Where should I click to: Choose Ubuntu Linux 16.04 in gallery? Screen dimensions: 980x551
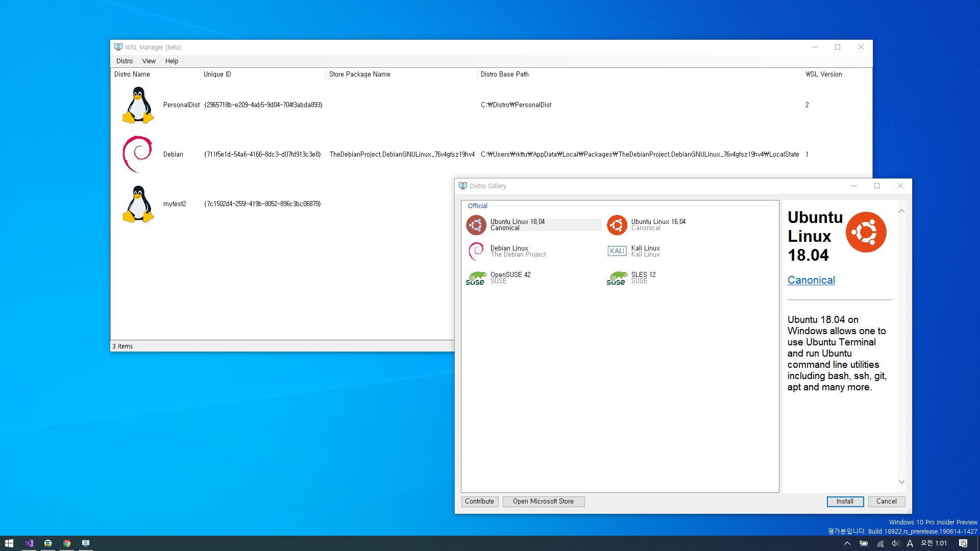(x=617, y=225)
